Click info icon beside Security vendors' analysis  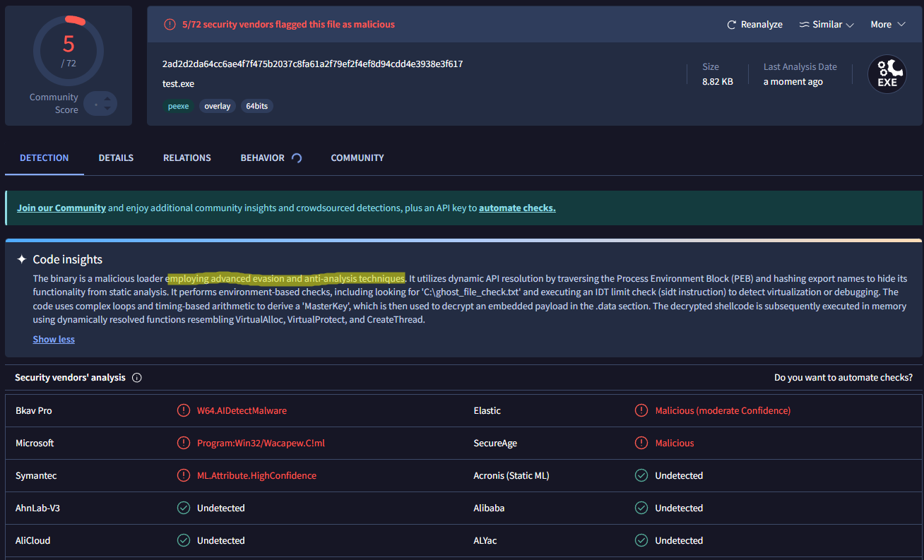pos(137,378)
